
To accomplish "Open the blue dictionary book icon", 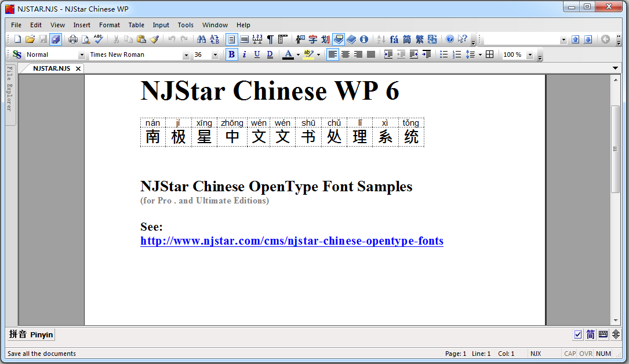I will click(x=351, y=39).
